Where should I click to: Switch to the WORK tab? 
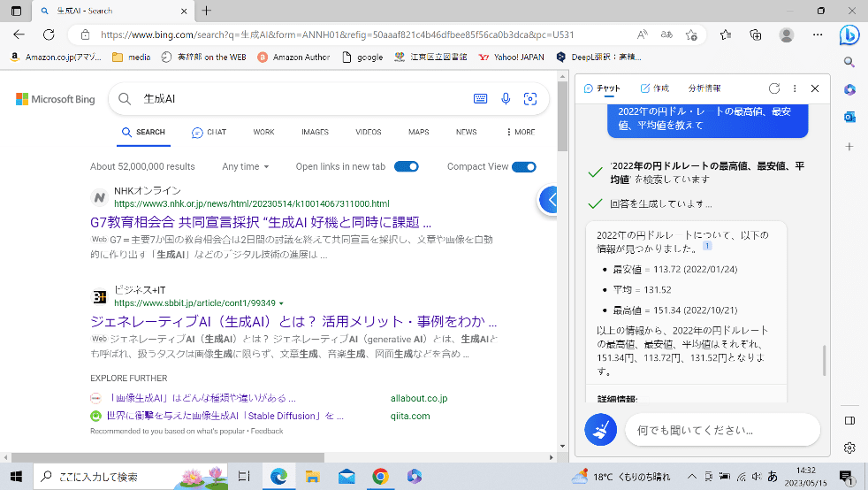coord(263,132)
